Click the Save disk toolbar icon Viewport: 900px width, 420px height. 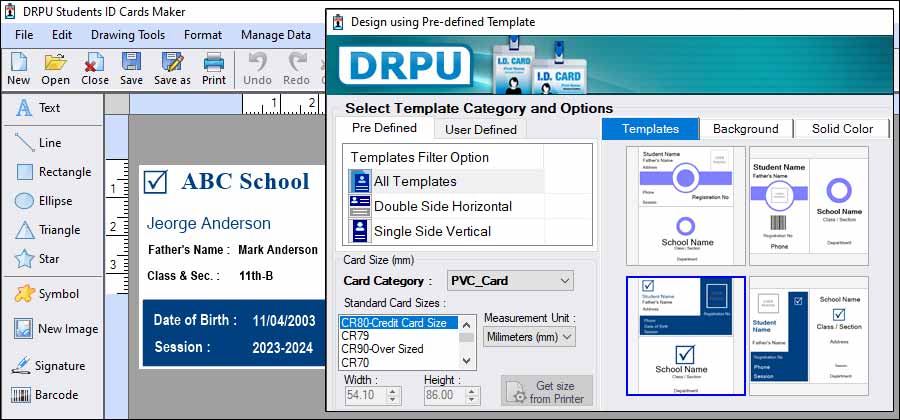pos(131,62)
